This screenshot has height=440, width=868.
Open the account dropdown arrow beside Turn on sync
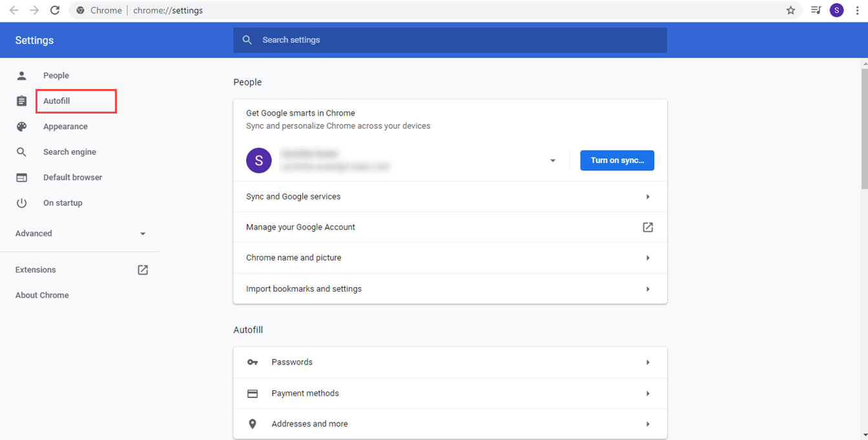coord(553,161)
